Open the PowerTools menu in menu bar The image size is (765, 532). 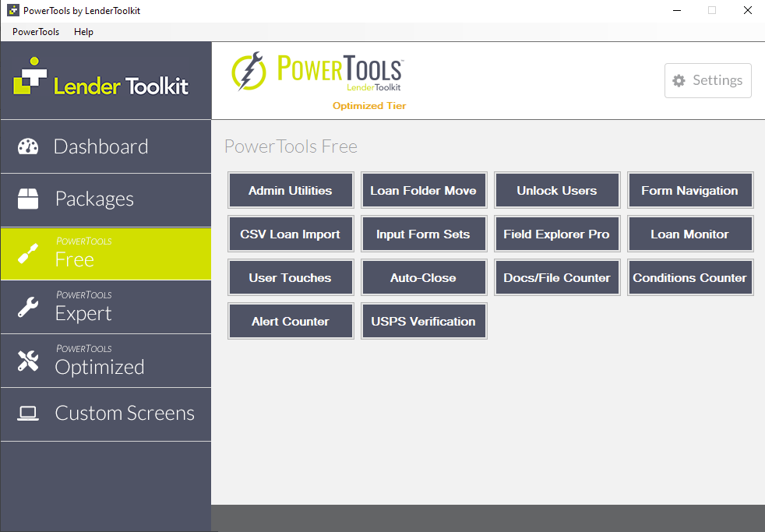coord(36,32)
